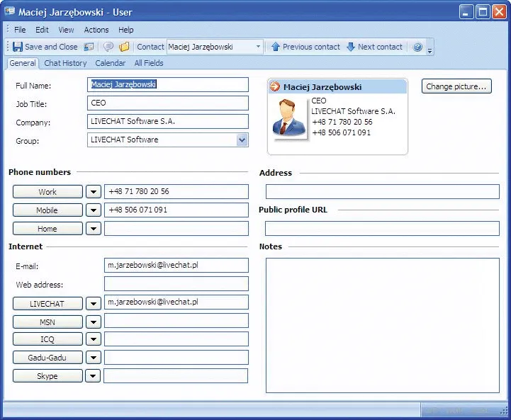
Task: Click the orange arrow status icon on contact card
Action: [275, 86]
